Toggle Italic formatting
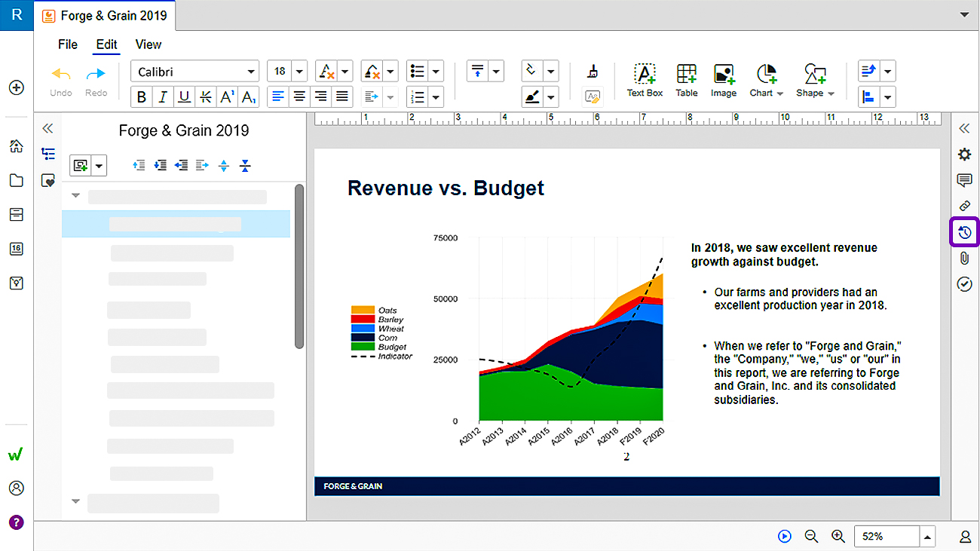Screen dimensions: 980x551 coord(163,97)
